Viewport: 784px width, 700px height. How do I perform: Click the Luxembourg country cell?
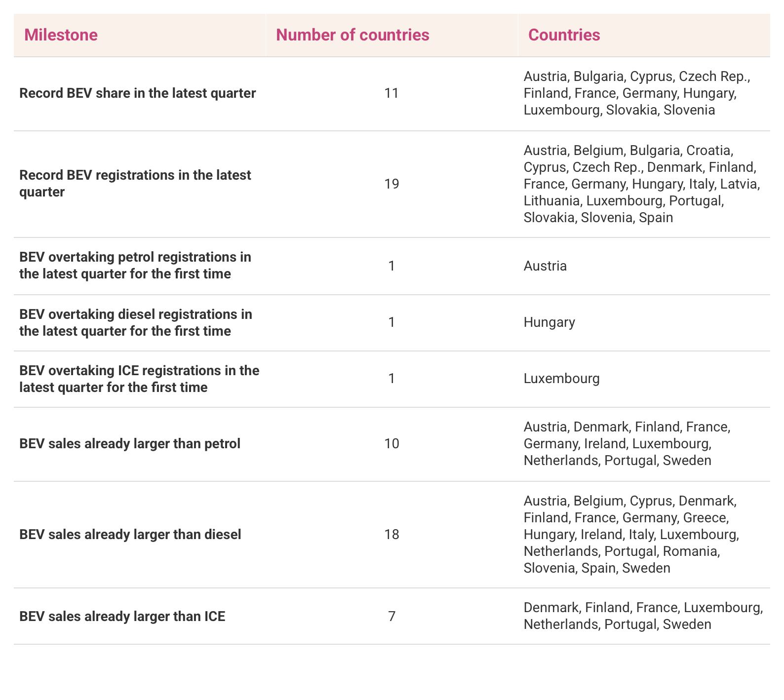(x=562, y=379)
